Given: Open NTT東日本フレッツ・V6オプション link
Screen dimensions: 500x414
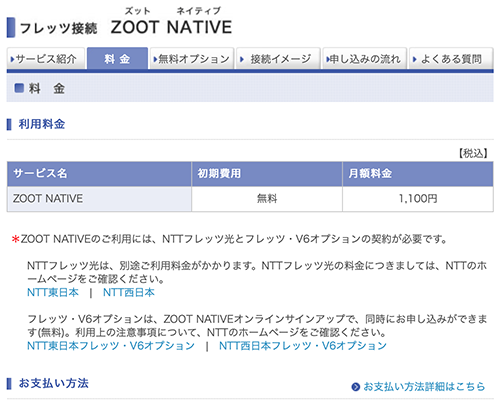Looking at the screenshot, I should pyautogui.click(x=111, y=346).
